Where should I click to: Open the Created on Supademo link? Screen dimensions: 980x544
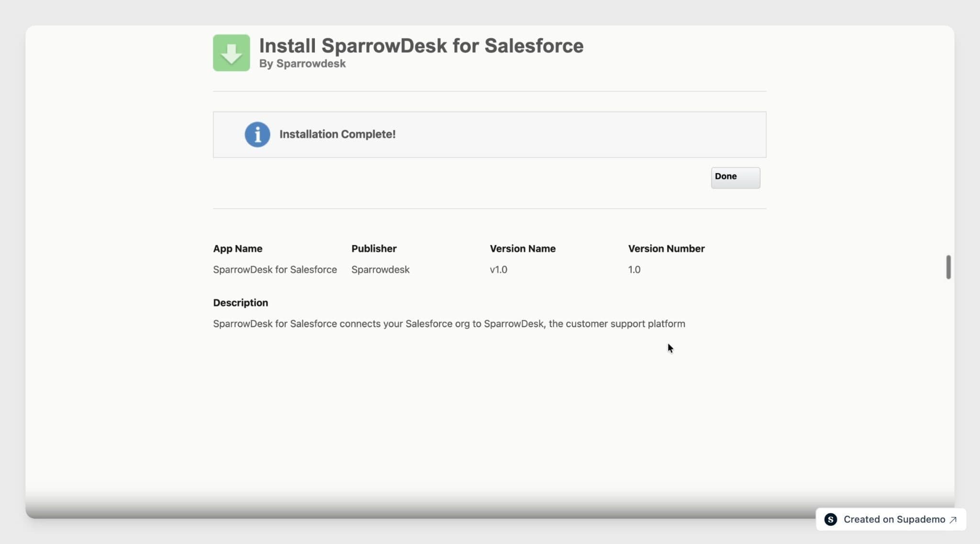[x=891, y=520]
